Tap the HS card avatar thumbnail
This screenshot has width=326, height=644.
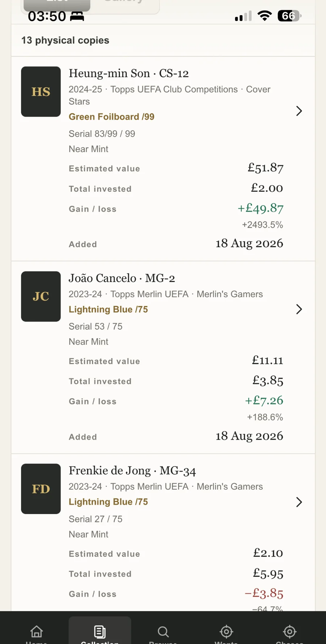click(41, 92)
